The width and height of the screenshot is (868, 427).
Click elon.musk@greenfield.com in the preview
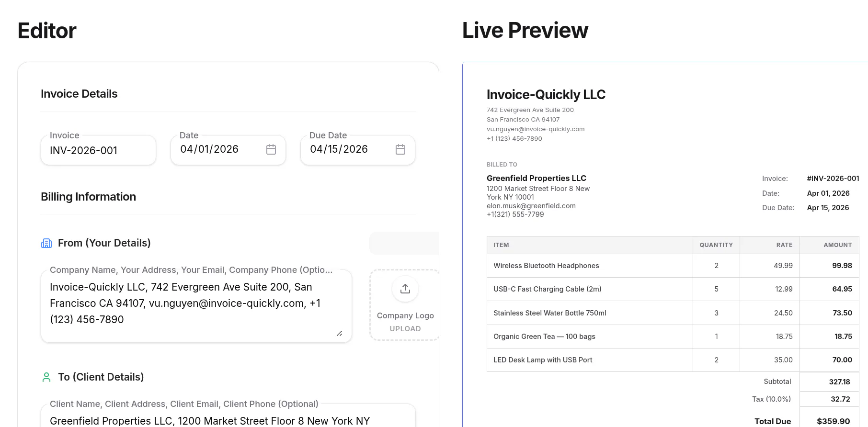(531, 206)
